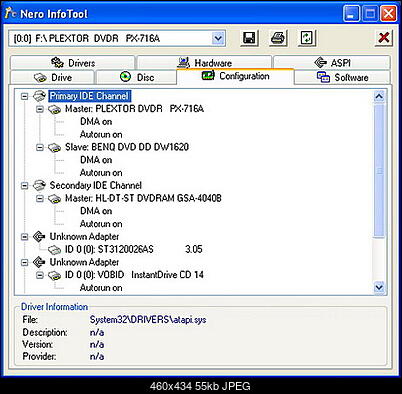Click the VOBID InstantDrive drive icon
Viewport: 402px width, 394px height.
point(54,275)
